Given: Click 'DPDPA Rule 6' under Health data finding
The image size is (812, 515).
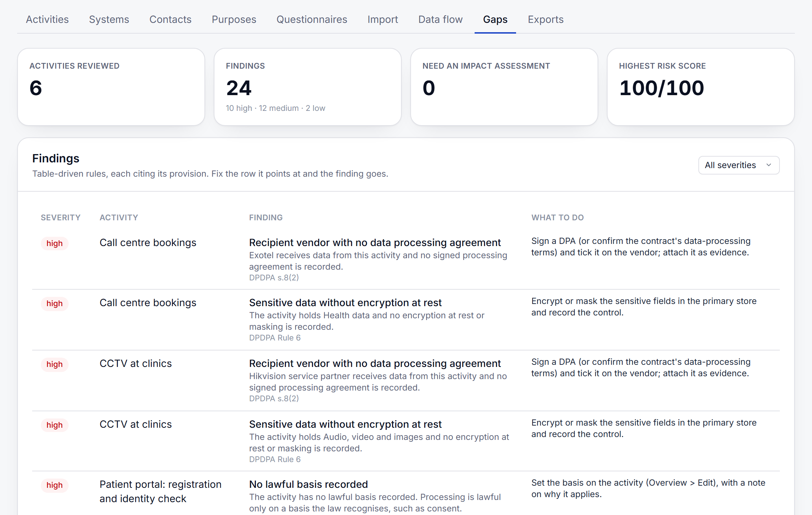Looking at the screenshot, I should coord(275,338).
